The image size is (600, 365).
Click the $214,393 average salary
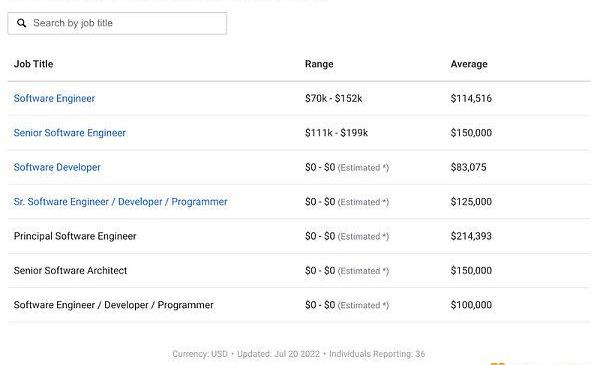click(x=471, y=236)
